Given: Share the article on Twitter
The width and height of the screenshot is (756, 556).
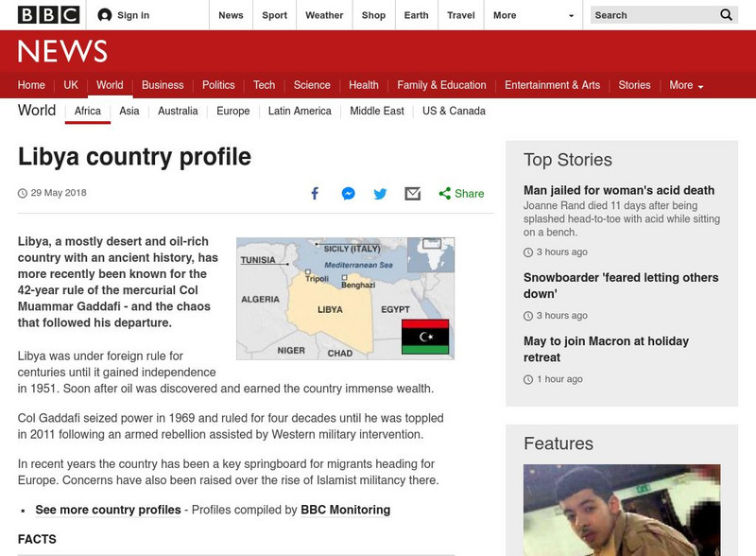Looking at the screenshot, I should pyautogui.click(x=379, y=193).
